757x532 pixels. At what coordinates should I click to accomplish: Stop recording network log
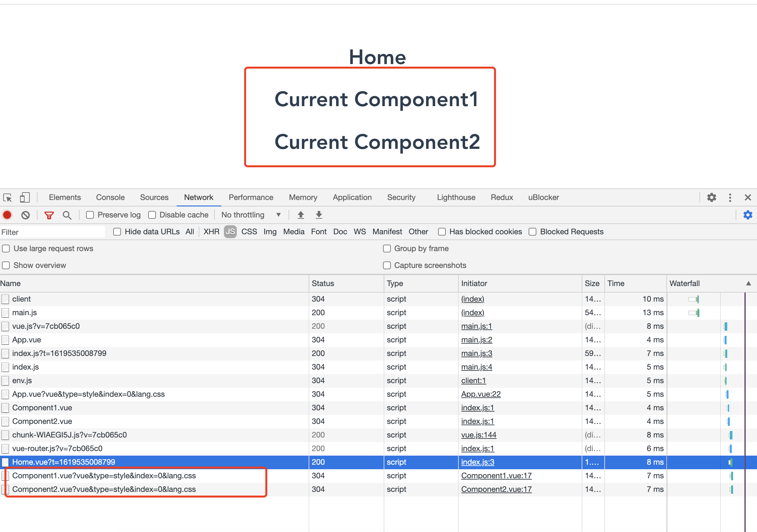7,215
